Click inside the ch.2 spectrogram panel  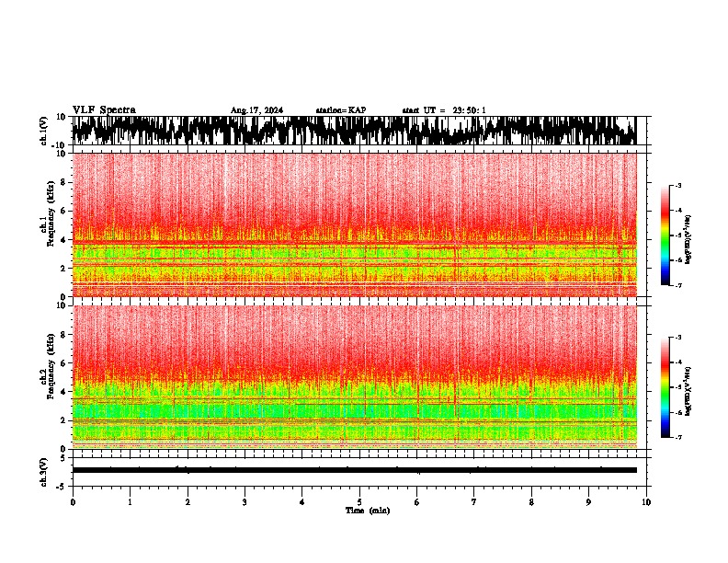click(355, 377)
